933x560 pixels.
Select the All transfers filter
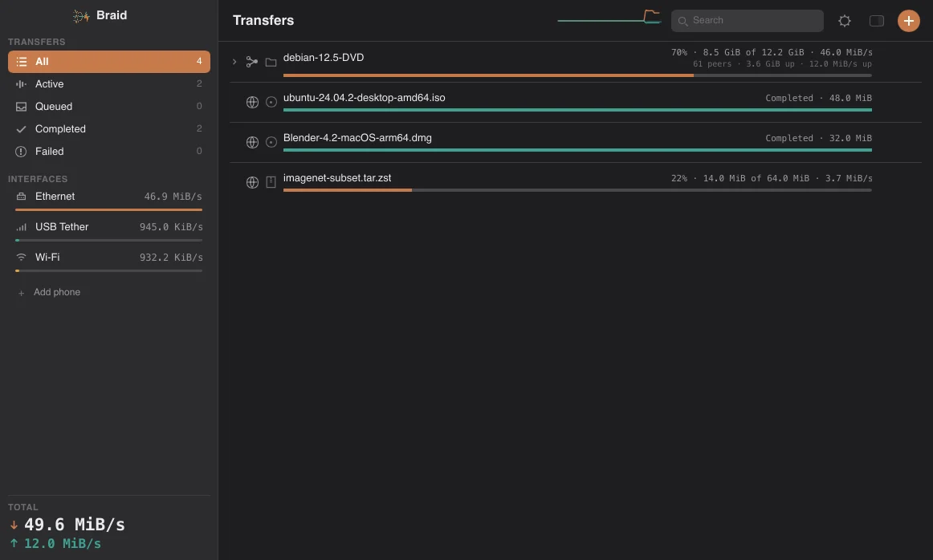pyautogui.click(x=109, y=62)
